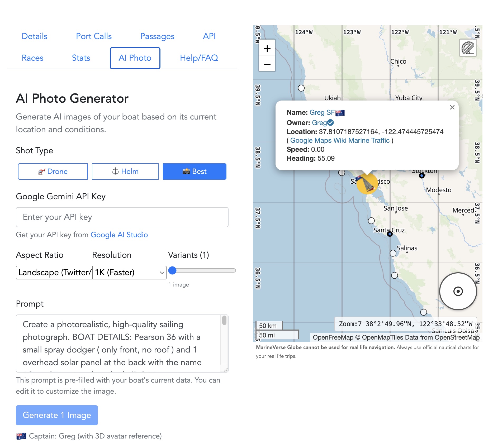Open the Aspect Ratio dropdown
This screenshot has width=493, height=448.
[54, 272]
